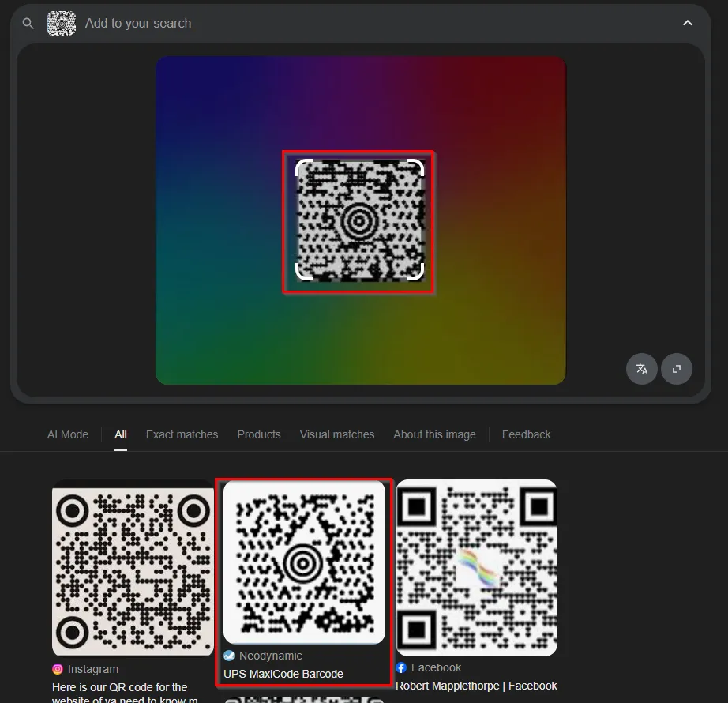
Task: Click the Feedback link
Action: (526, 434)
